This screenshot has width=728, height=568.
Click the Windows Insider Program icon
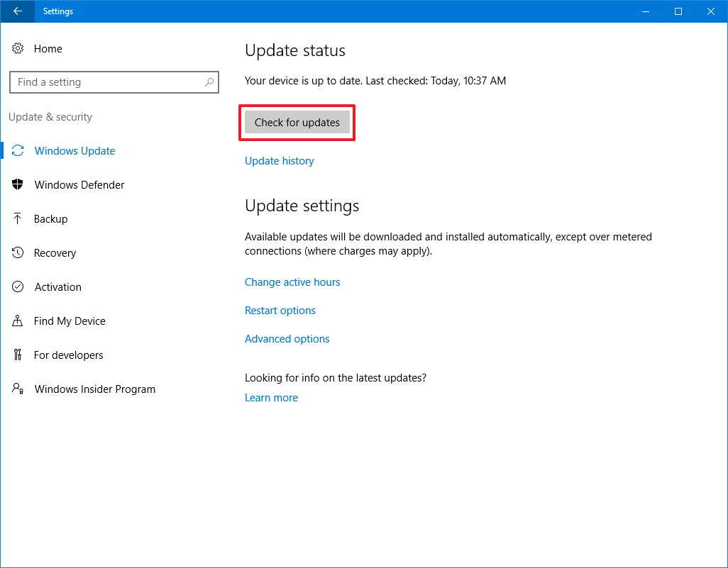[x=18, y=389]
